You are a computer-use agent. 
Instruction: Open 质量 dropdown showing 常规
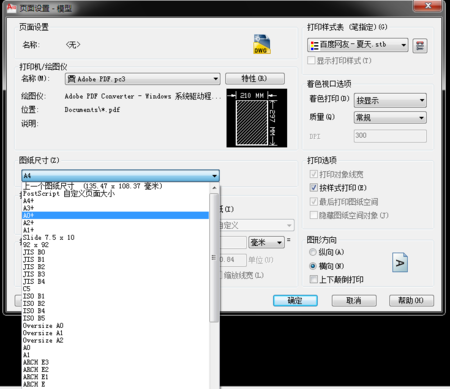click(390, 117)
